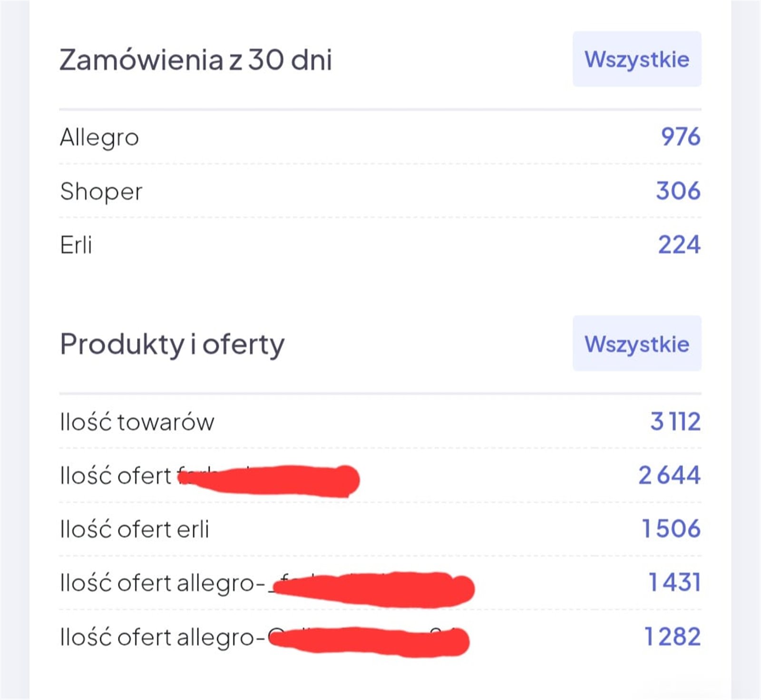
Task: Open all orders with the top Wszystkie button
Action: 637,59
